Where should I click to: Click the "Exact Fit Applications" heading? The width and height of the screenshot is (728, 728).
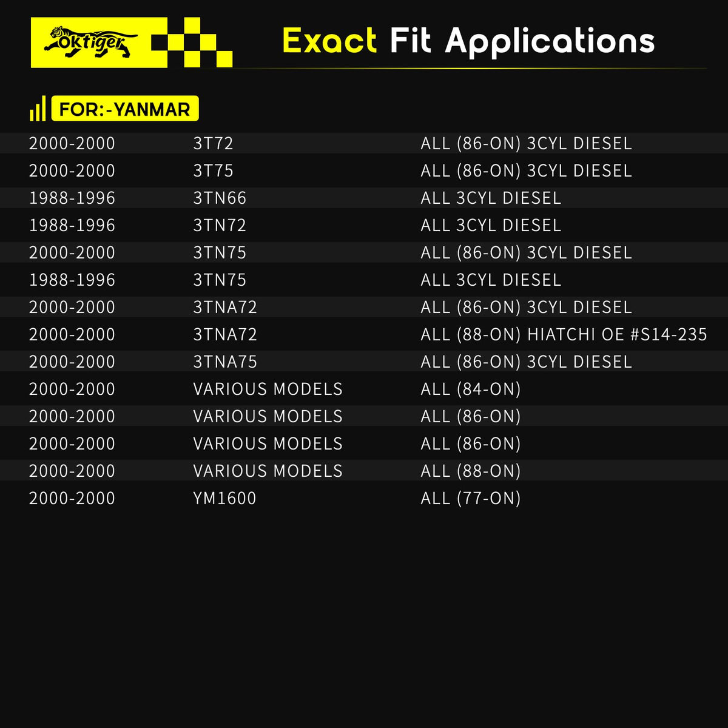coord(468,41)
